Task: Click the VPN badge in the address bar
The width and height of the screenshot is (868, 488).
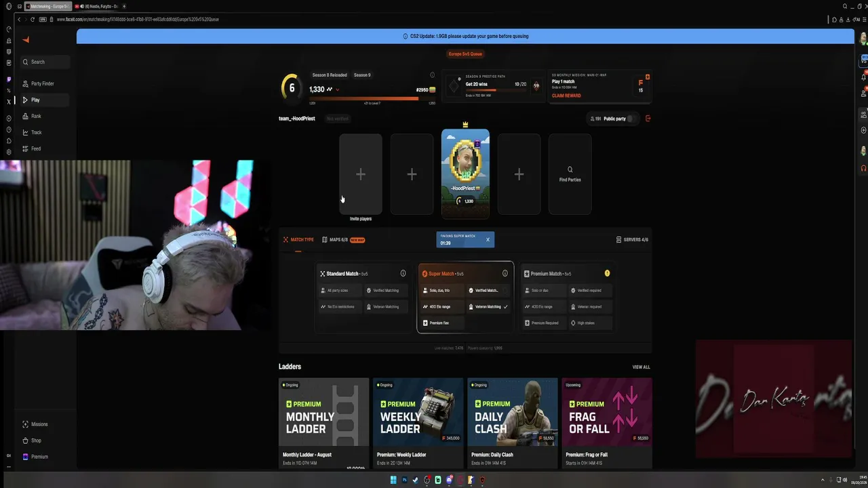Action: [43, 20]
